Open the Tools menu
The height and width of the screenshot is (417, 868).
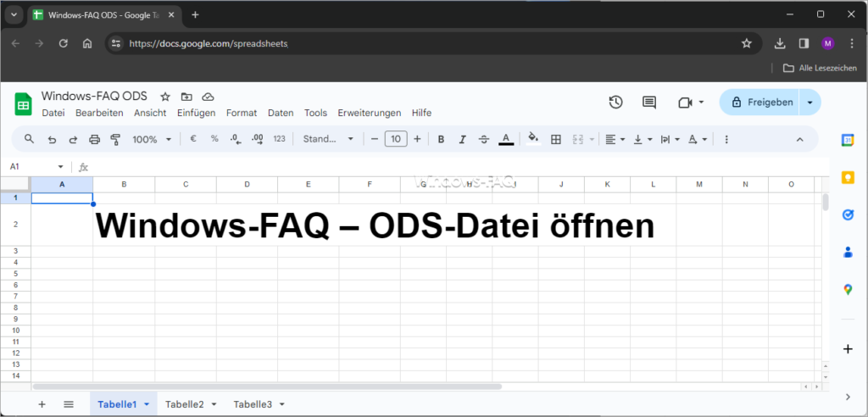[x=315, y=113]
